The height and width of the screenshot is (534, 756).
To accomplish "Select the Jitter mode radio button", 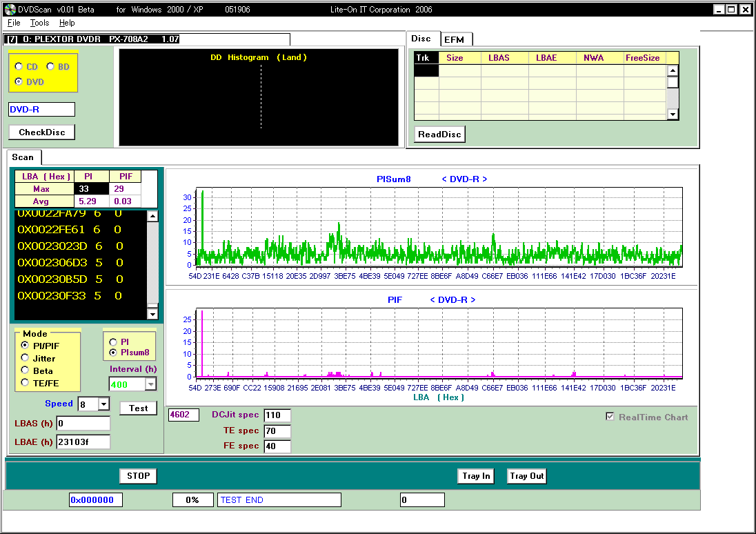I will pos(26,358).
